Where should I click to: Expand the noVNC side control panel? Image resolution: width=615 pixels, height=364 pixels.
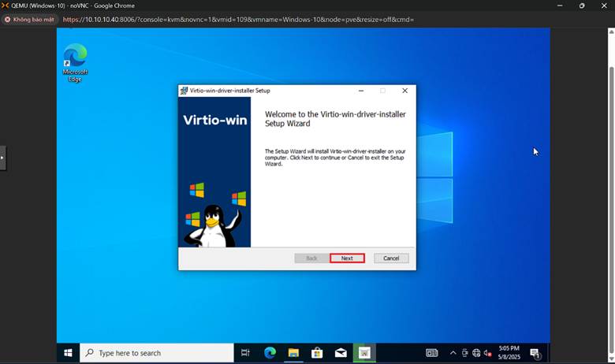(x=2, y=158)
